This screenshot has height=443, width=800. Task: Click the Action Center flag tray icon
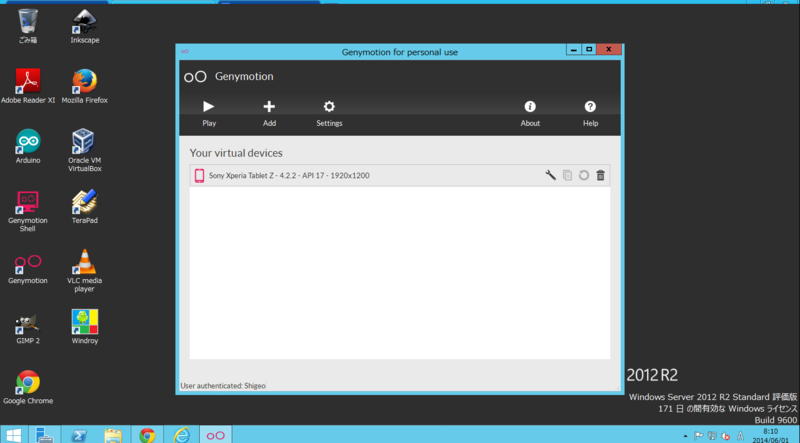pos(698,436)
